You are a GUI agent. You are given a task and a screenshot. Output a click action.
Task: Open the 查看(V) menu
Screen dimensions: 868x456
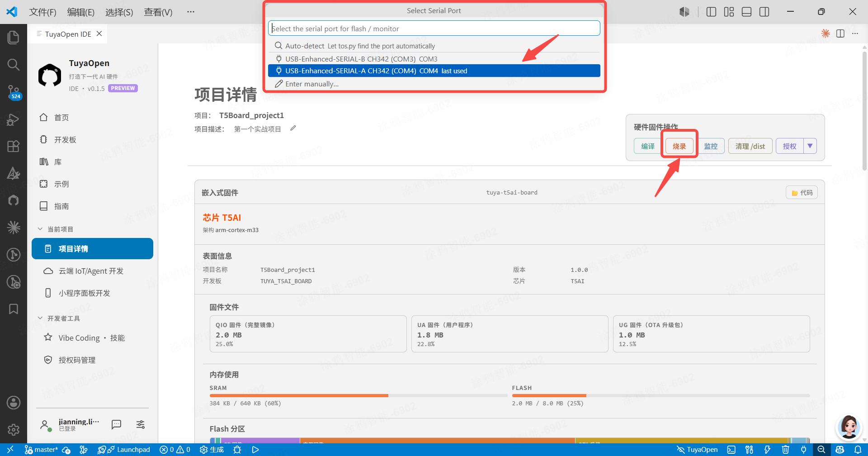158,12
